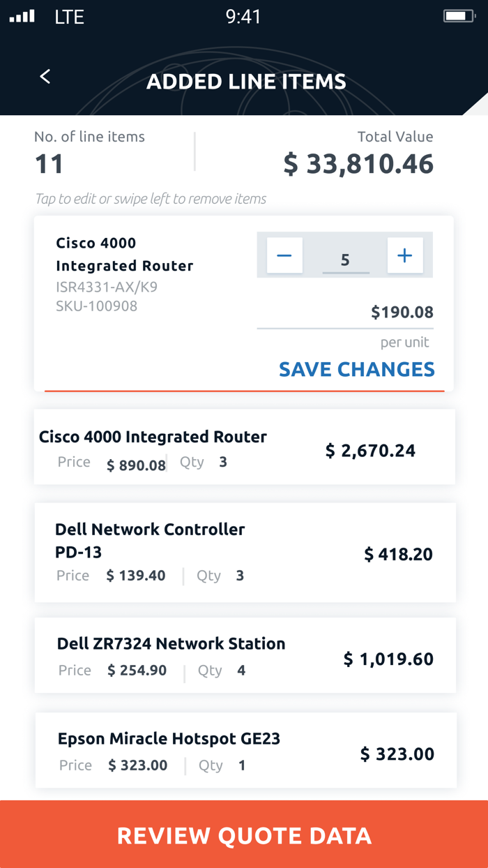This screenshot has width=488, height=868.
Task: Open the Dell Network Controller PD-13 item
Action: pyautogui.click(x=244, y=553)
